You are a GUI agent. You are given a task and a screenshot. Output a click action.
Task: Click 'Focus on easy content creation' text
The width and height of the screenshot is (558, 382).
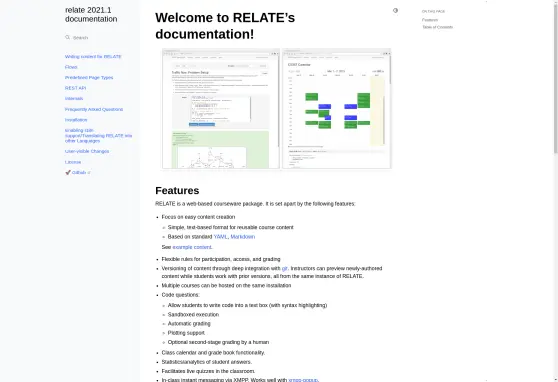click(x=198, y=217)
